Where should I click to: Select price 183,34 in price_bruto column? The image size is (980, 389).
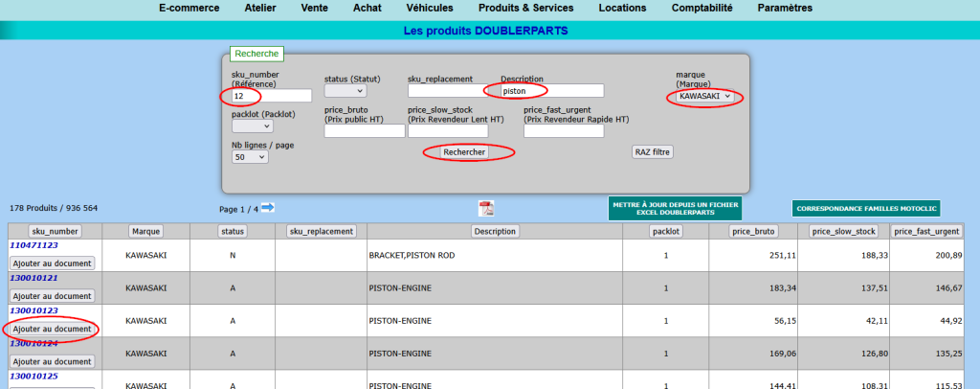tap(782, 287)
